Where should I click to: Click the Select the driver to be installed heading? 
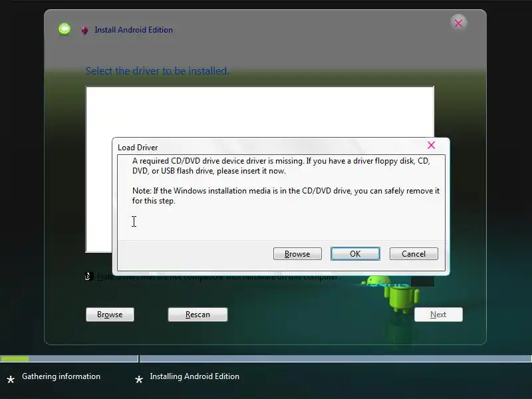click(x=157, y=71)
